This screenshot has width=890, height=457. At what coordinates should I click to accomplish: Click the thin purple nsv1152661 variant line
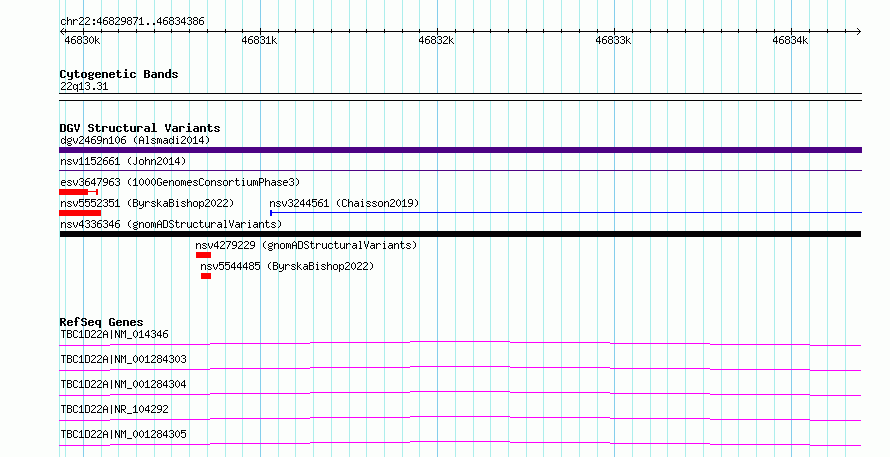tap(460, 170)
